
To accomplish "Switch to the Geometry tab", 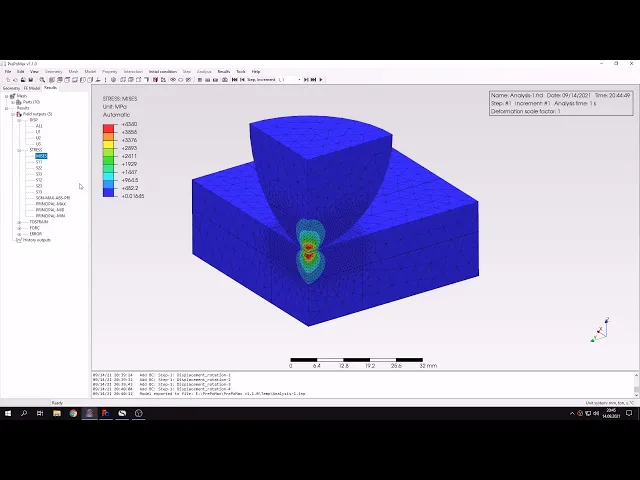I will [x=11, y=88].
